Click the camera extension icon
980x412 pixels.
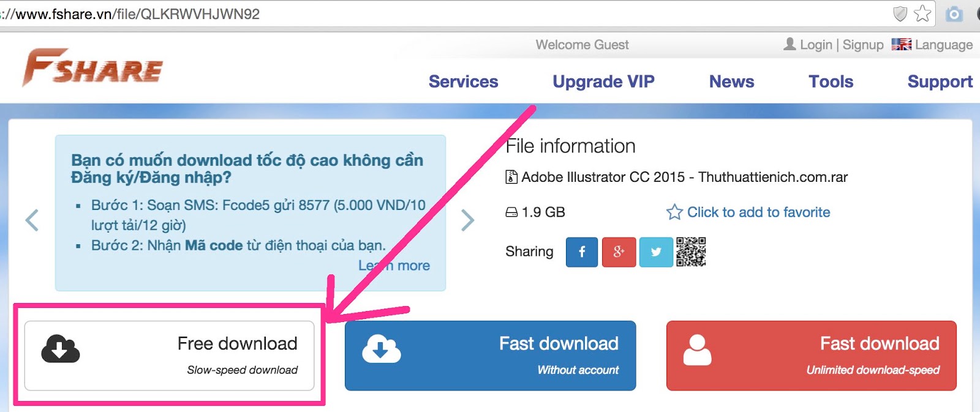pyautogui.click(x=954, y=13)
